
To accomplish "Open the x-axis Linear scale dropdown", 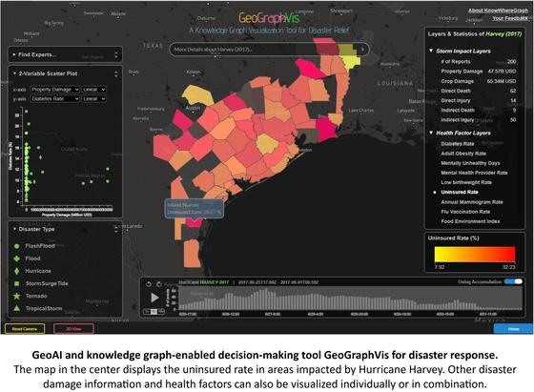I will point(93,90).
